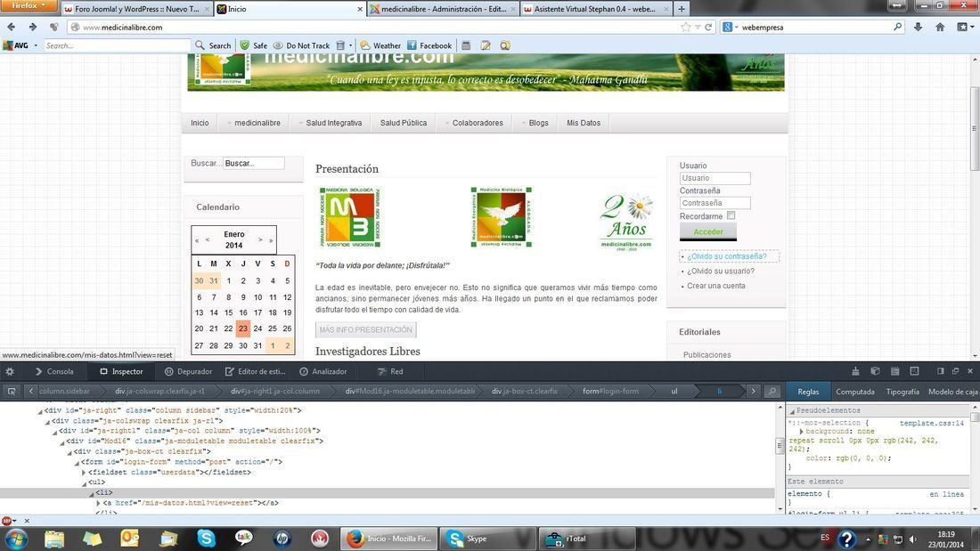980x551 pixels.
Task: Go to the Firefox home page icon
Action: [x=940, y=27]
